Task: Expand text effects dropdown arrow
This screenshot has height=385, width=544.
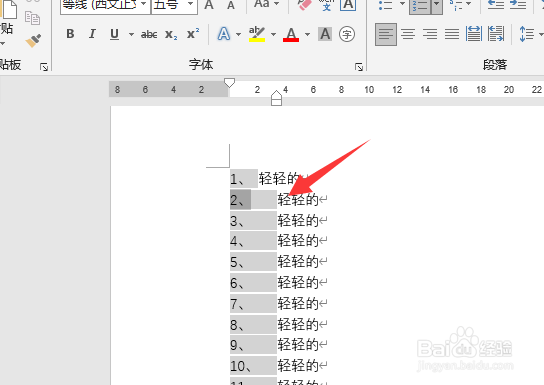Action: [x=238, y=34]
